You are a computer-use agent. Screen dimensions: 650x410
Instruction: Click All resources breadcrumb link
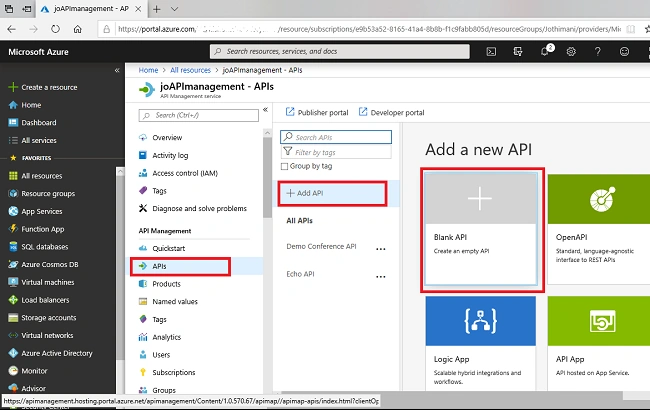190,70
